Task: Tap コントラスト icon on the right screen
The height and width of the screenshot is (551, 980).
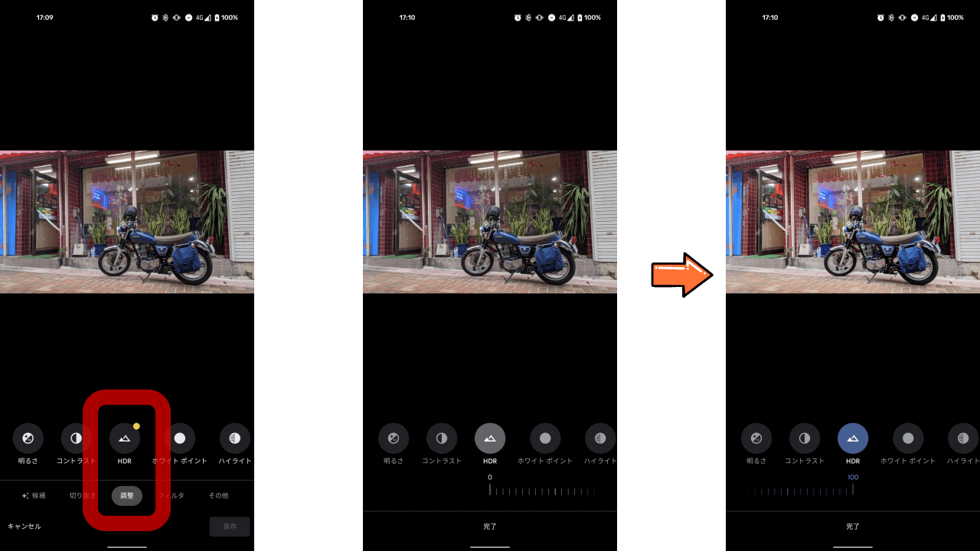Action: (805, 439)
